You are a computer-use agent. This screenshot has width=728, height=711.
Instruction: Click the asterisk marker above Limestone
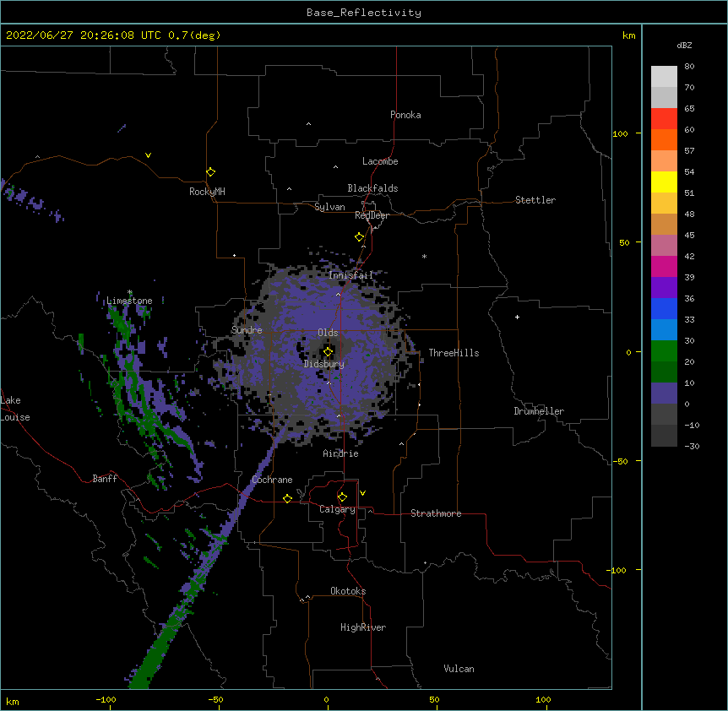click(x=130, y=292)
